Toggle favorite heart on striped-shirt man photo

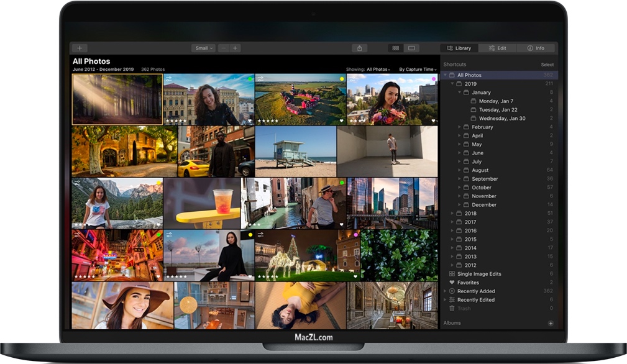[x=341, y=225]
